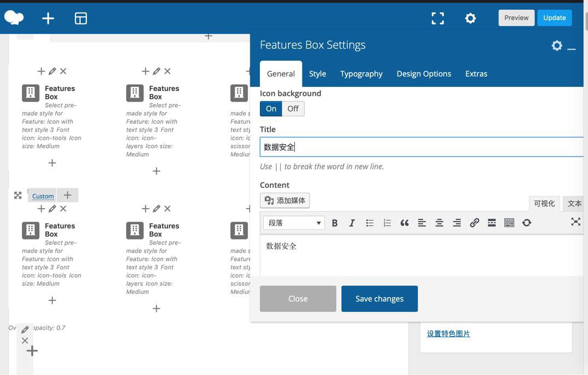Edit second Features Box in top row
The width and height of the screenshot is (588, 375).
pyautogui.click(x=156, y=71)
